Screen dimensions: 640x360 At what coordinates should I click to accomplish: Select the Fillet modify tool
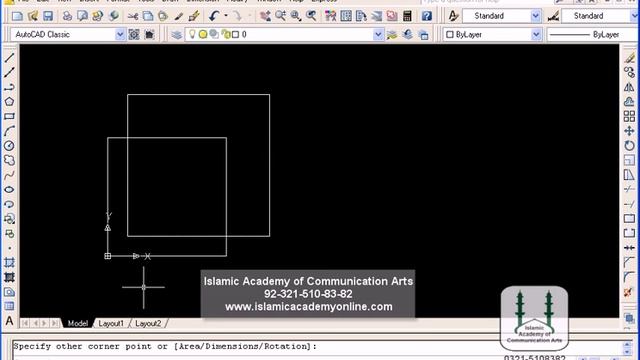(x=629, y=278)
